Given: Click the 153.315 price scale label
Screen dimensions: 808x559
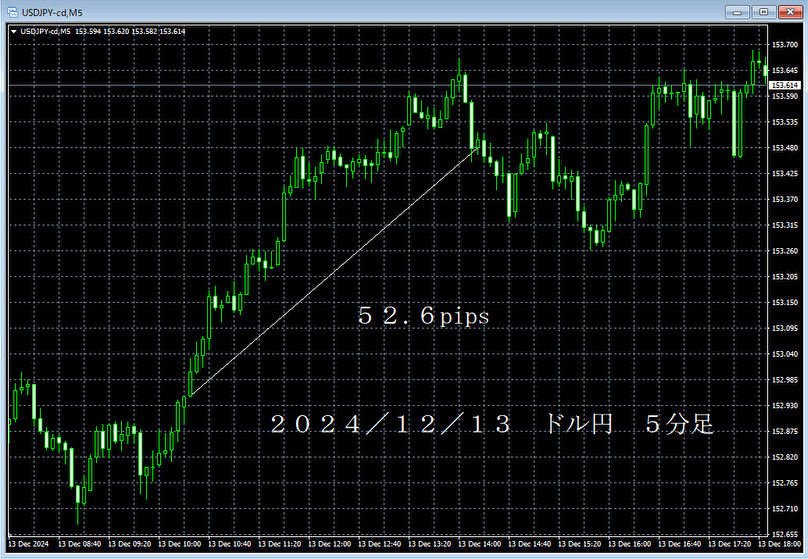Looking at the screenshot, I should pos(785,225).
